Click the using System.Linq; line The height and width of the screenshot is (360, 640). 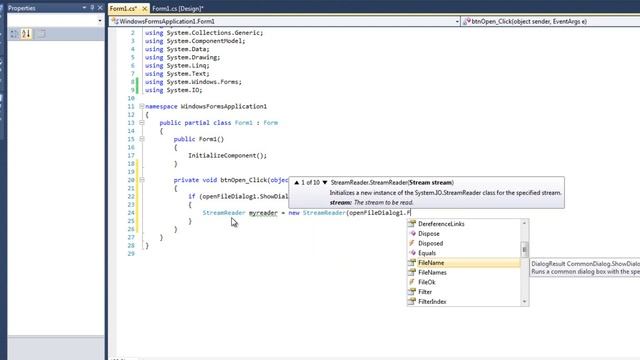(177, 66)
